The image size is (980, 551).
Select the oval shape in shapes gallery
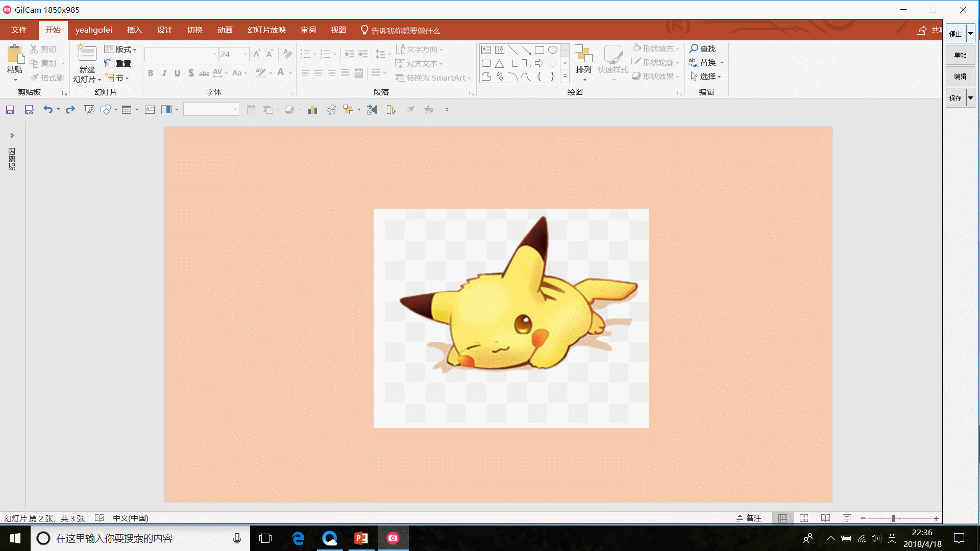tap(553, 50)
